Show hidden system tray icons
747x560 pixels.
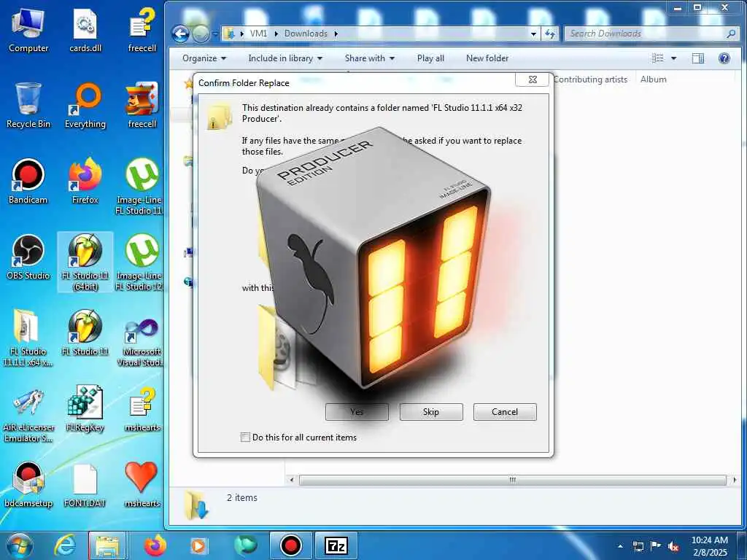[620, 546]
